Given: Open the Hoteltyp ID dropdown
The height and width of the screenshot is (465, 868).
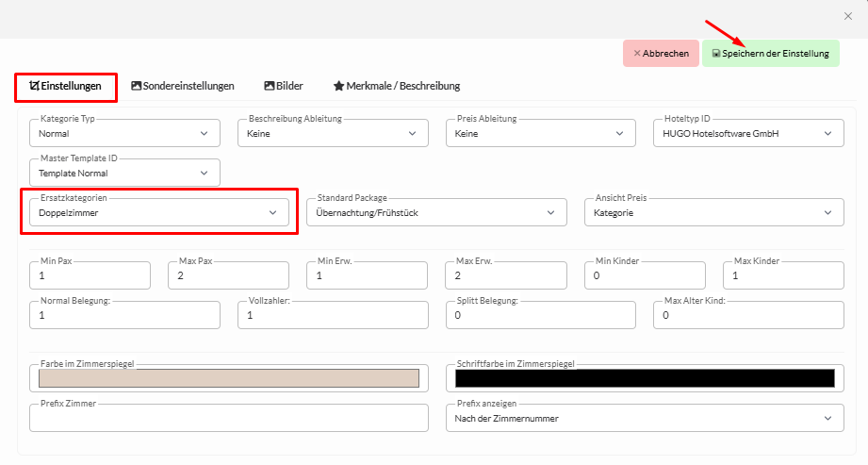Looking at the screenshot, I should [x=747, y=134].
